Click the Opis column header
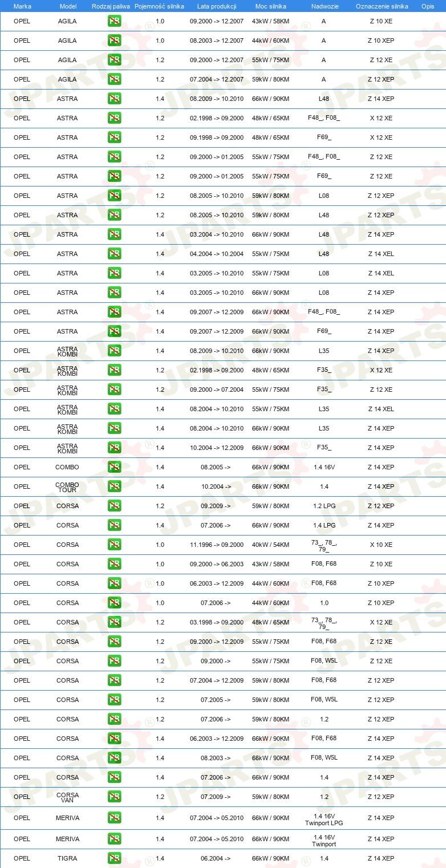 pyautogui.click(x=428, y=6)
